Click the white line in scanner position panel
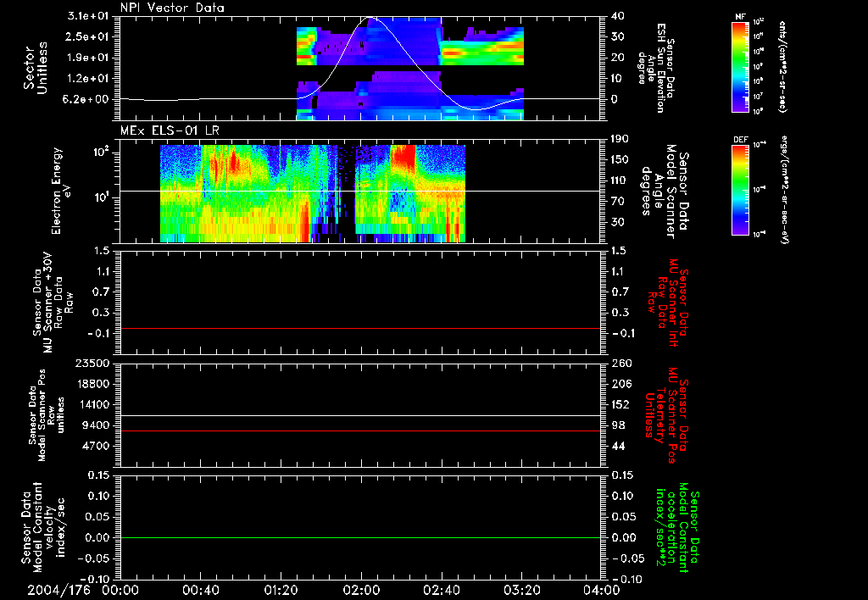 pos(360,415)
